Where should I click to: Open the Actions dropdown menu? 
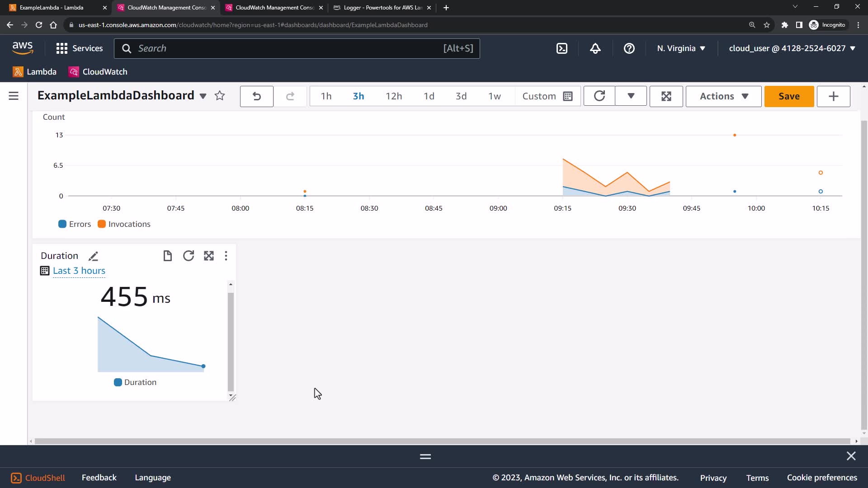723,96
